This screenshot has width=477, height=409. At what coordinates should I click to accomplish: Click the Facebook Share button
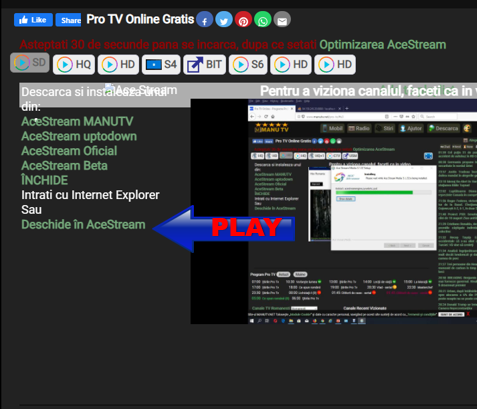[x=68, y=20]
